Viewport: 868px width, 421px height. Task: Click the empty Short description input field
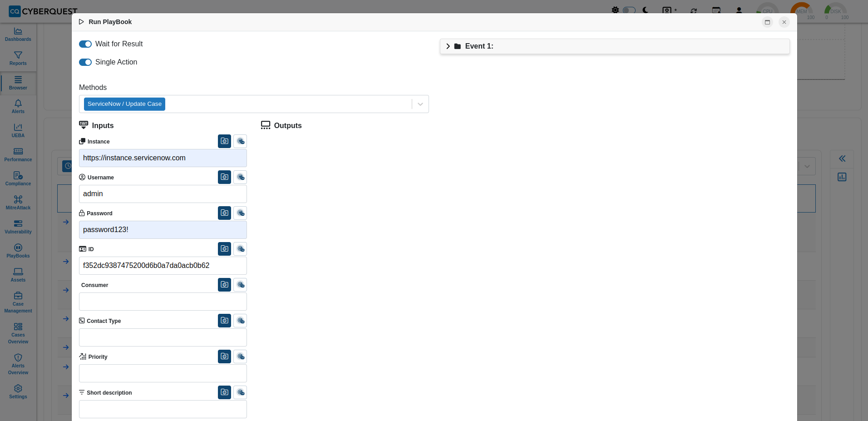163,409
